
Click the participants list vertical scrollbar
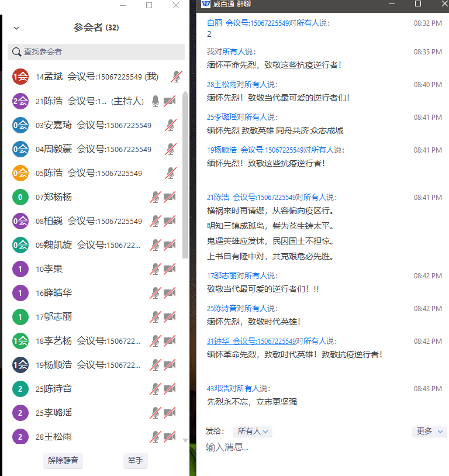(x=185, y=175)
